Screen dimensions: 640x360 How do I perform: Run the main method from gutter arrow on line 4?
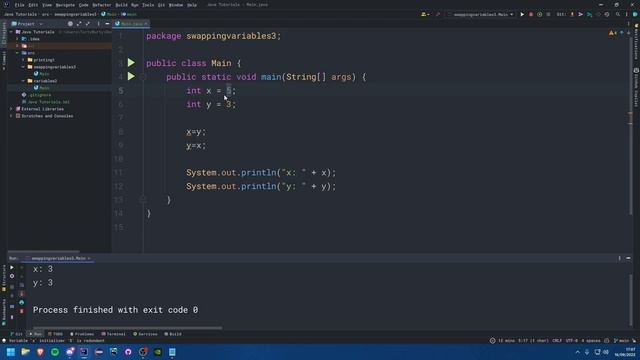click(131, 76)
